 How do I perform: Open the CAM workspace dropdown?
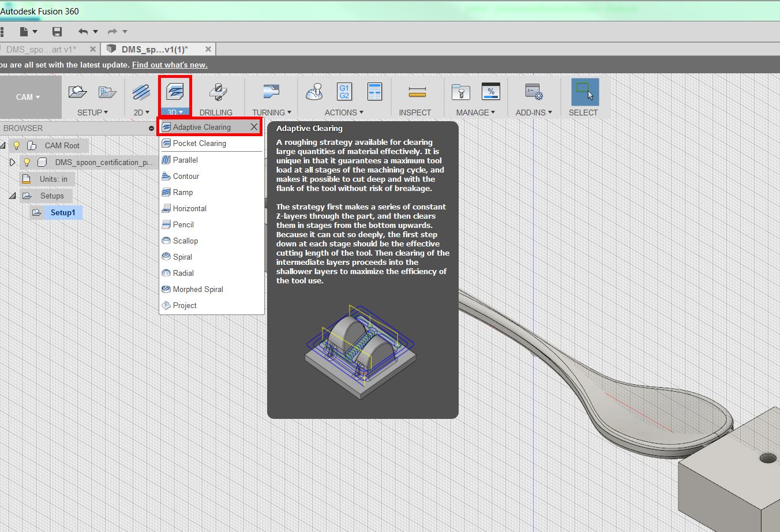(x=28, y=97)
